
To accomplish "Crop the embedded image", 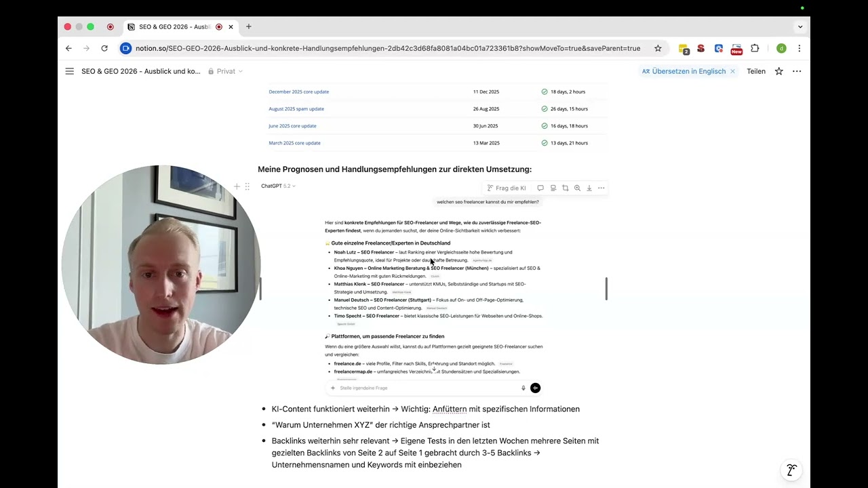I will click(565, 188).
